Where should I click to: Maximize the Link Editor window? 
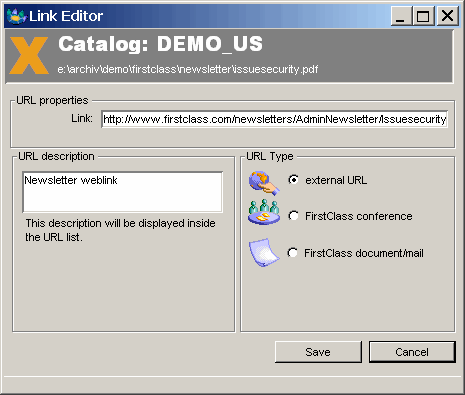coord(423,16)
